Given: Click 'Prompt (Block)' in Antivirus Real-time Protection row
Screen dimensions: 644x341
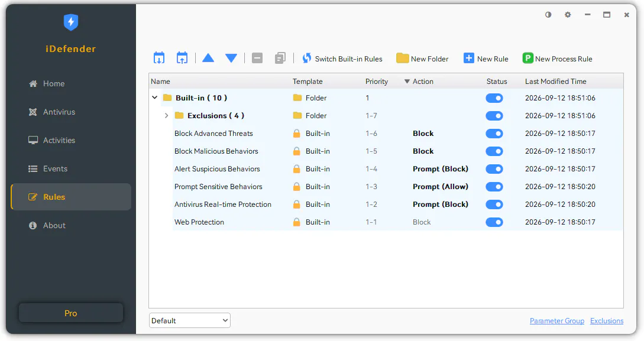Looking at the screenshot, I should point(441,204).
